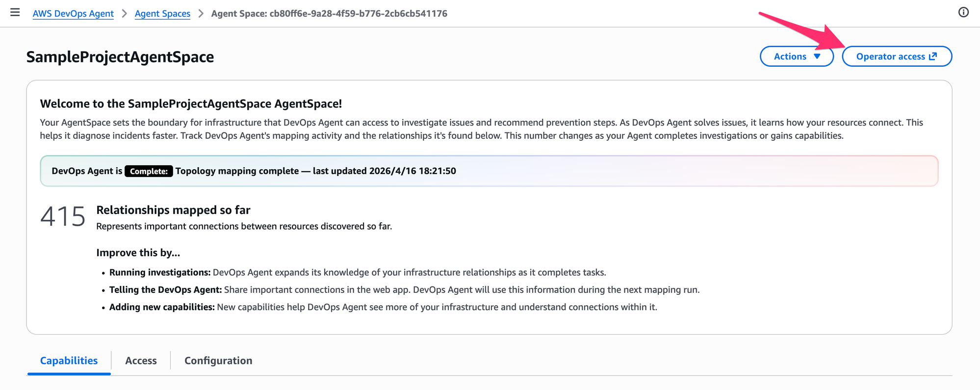Click the Adding new capabilities bullet label
The width and height of the screenshot is (980, 390).
pos(162,307)
